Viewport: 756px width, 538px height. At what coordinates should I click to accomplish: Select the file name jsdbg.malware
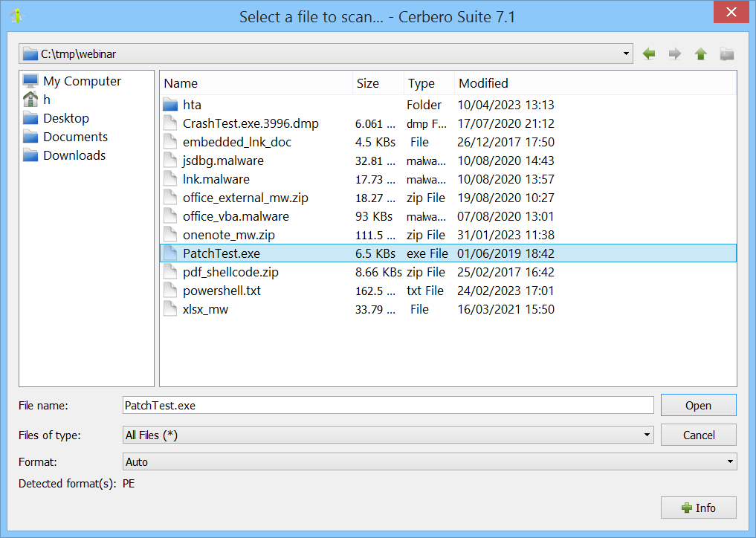[223, 161]
